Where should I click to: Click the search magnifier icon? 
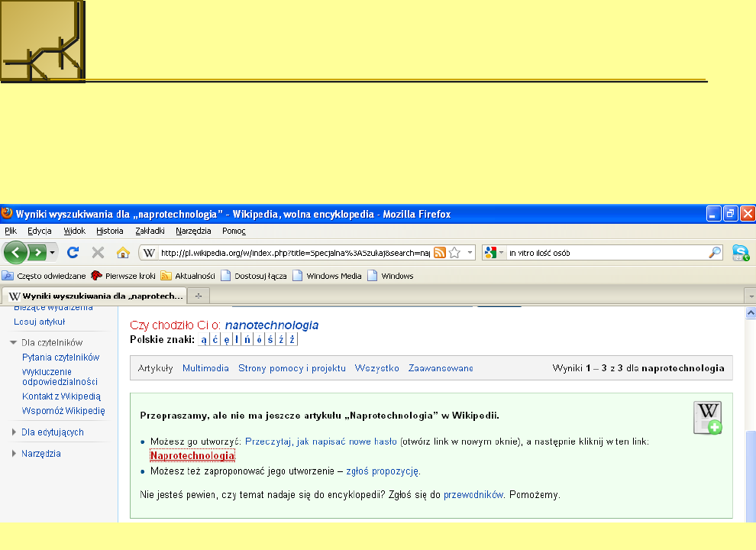[715, 252]
